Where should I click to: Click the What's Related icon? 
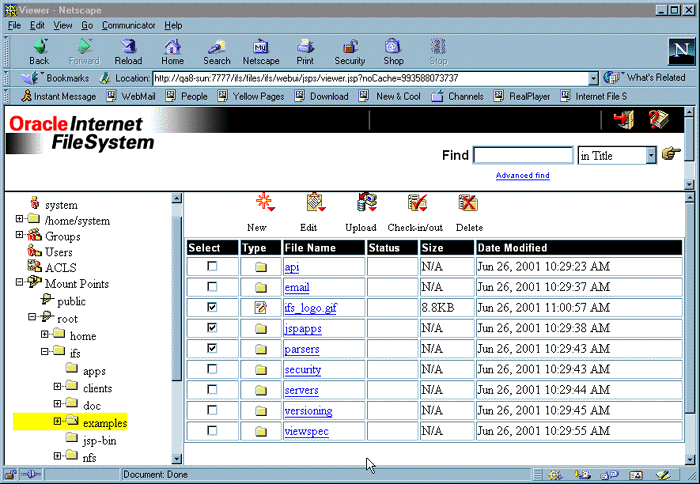pos(611,78)
